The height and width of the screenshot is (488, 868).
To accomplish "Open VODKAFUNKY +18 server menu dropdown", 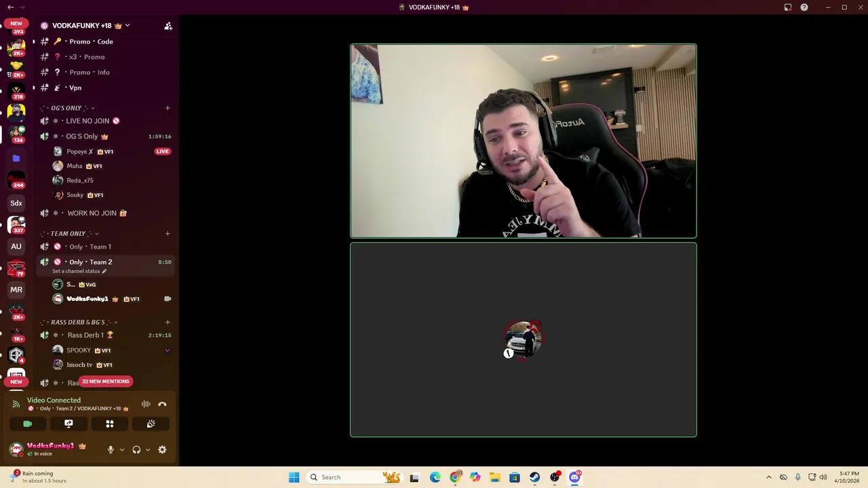I will click(127, 26).
